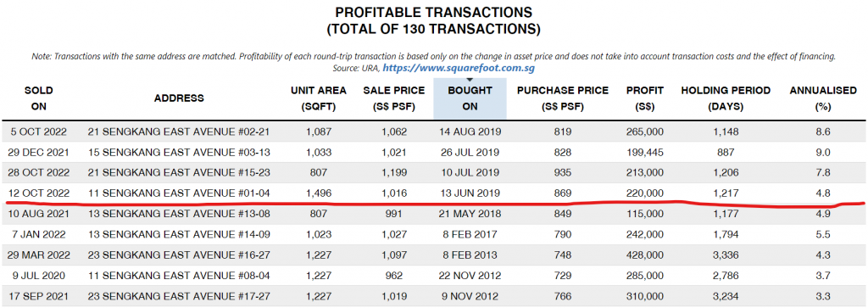Sort by Unit Area (SQFT) header
Screen dimensions: 868x308
(319, 98)
